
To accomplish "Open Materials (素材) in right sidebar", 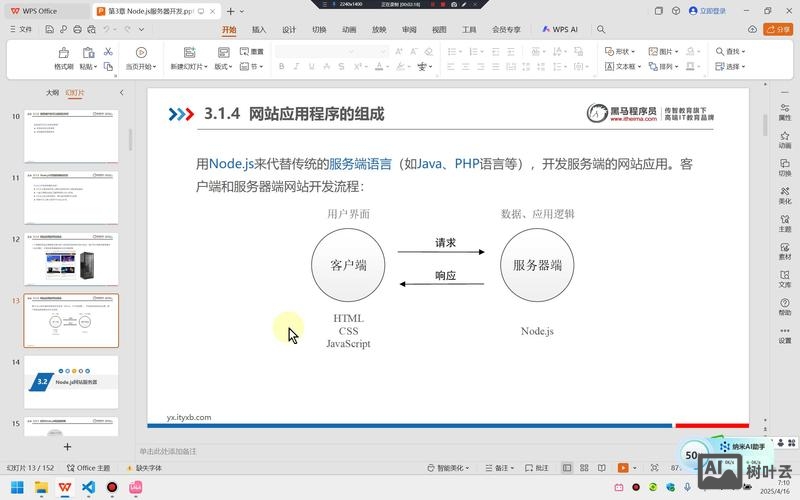I will pyautogui.click(x=785, y=251).
